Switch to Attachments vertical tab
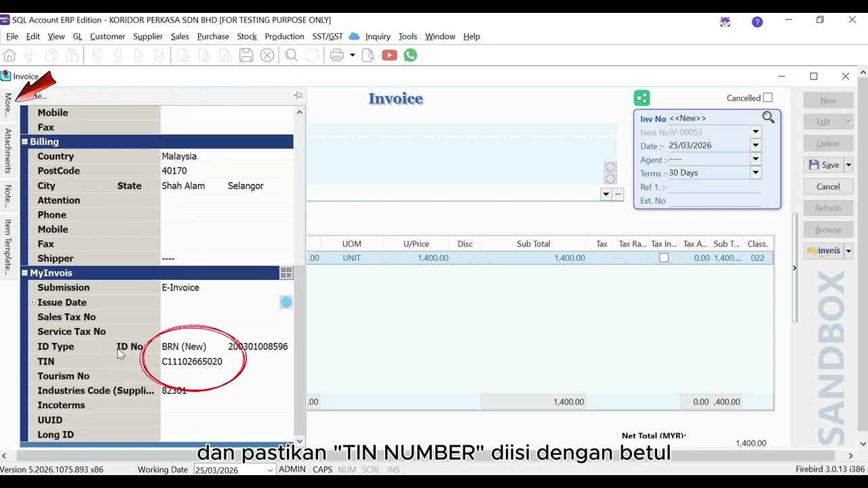This screenshot has width=868, height=488. [8, 150]
